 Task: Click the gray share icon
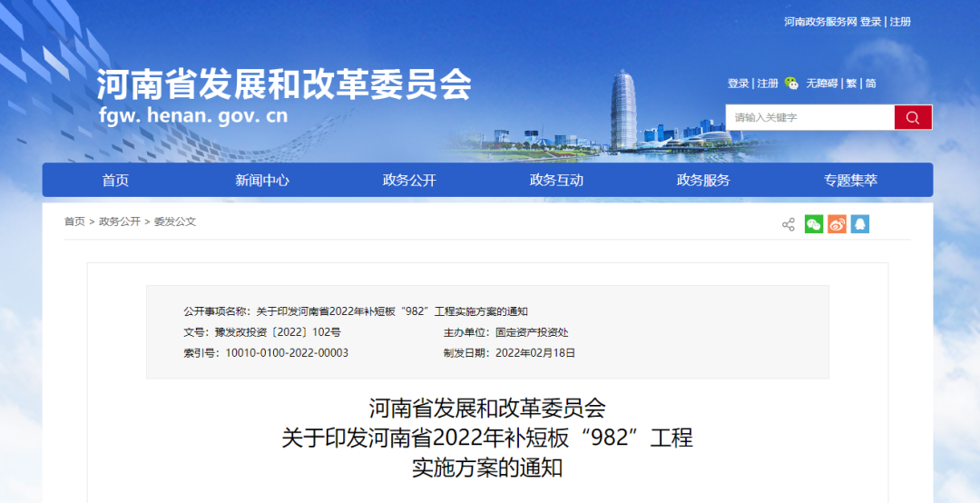pyautogui.click(x=789, y=224)
